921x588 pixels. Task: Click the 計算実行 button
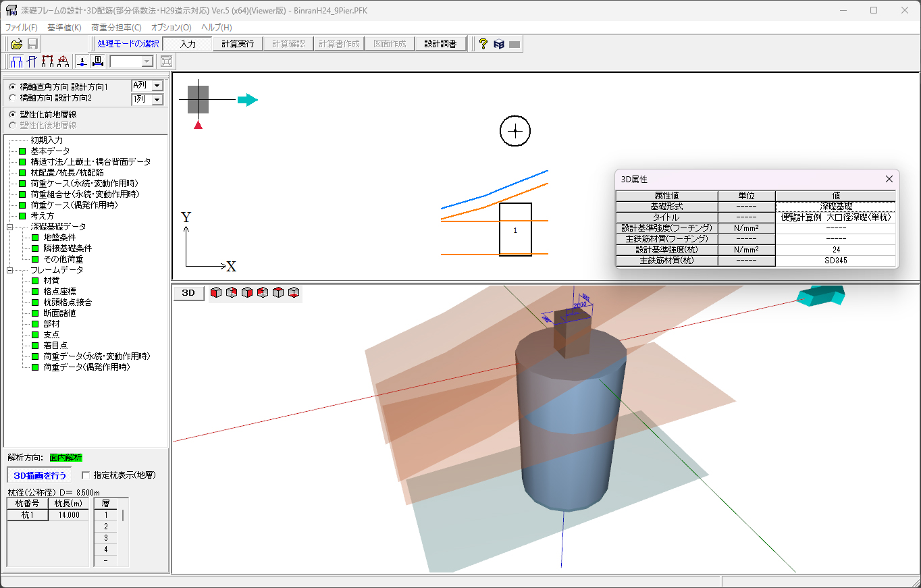[238, 44]
